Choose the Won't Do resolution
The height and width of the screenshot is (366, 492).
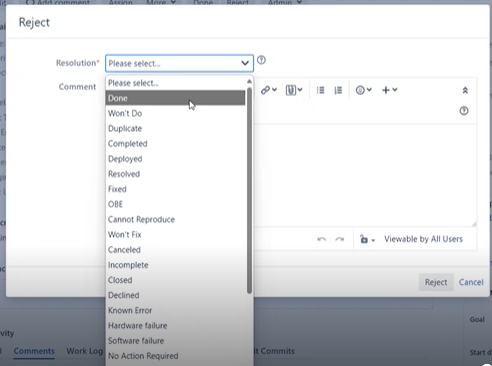[176, 113]
